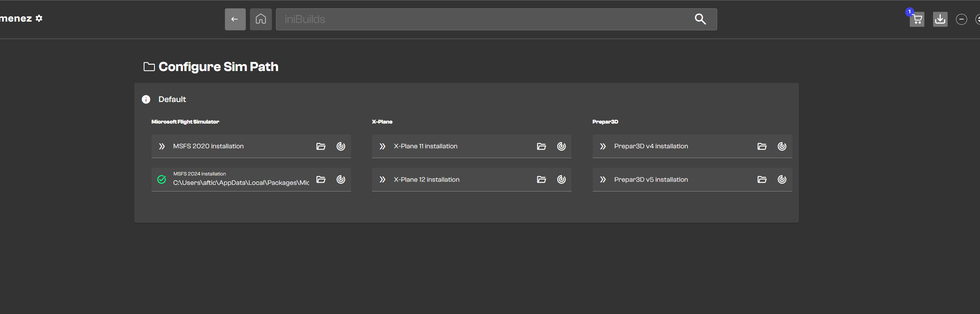The height and width of the screenshot is (314, 980).
Task: Click MSFS 2020 installation field
Action: 251,146
